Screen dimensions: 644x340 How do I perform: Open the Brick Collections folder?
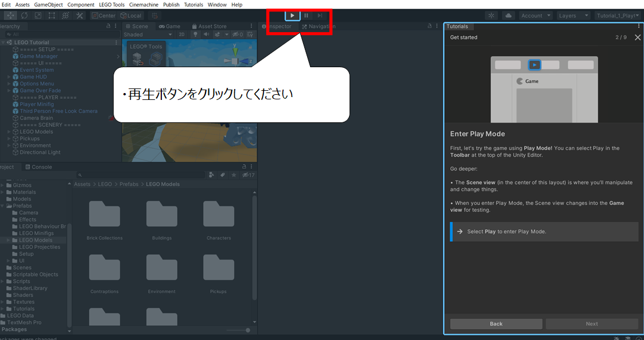click(104, 221)
